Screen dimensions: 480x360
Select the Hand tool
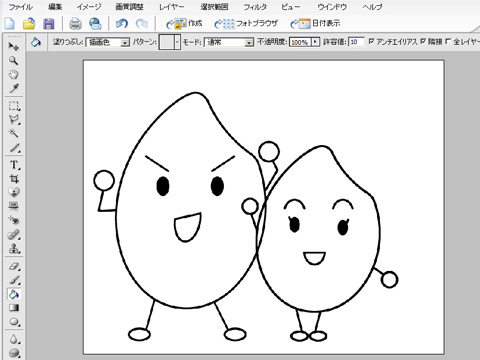coord(13,74)
